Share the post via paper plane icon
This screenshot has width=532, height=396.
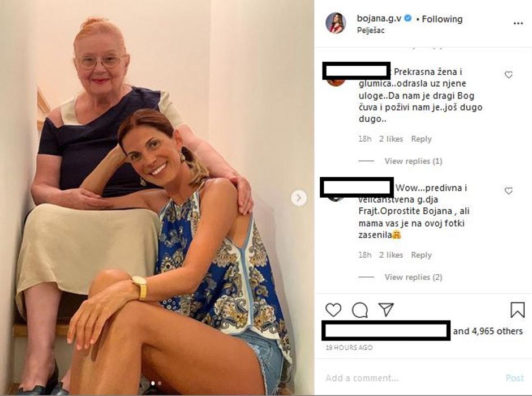tap(386, 310)
